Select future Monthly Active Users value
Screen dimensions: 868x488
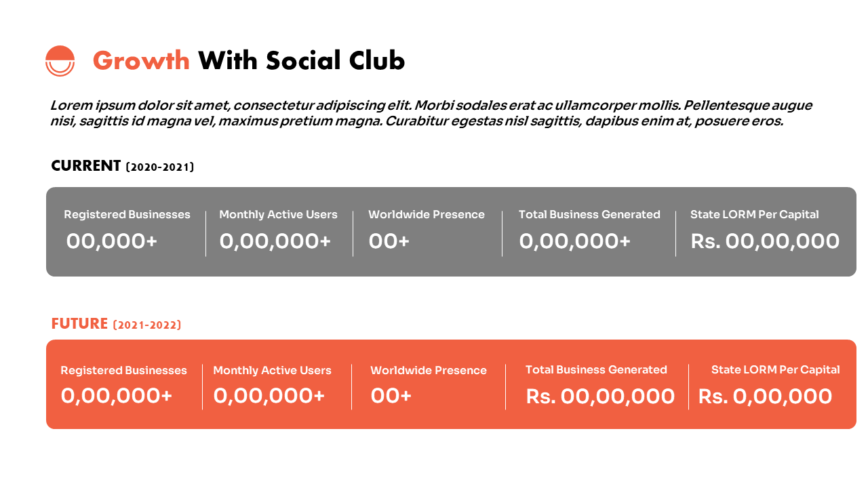(269, 396)
